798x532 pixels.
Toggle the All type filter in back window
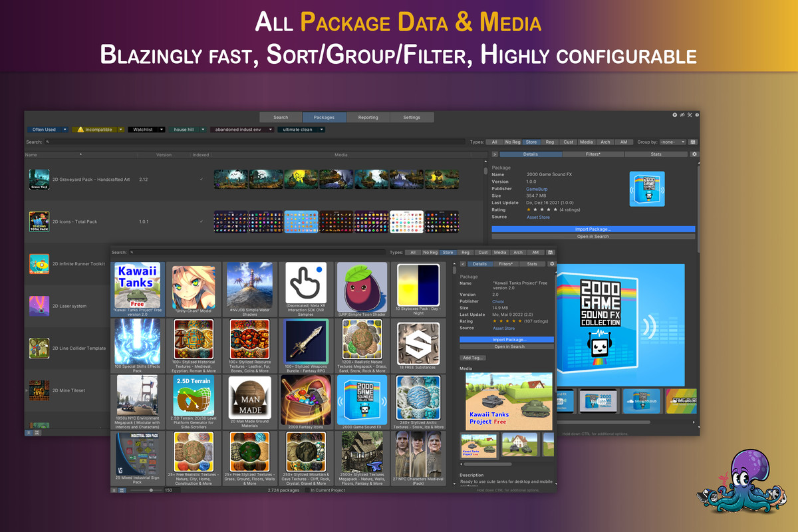click(x=494, y=142)
